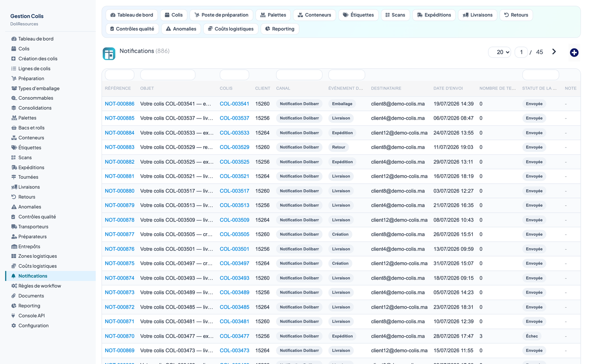Open the Expéditions top tab

pyautogui.click(x=434, y=15)
